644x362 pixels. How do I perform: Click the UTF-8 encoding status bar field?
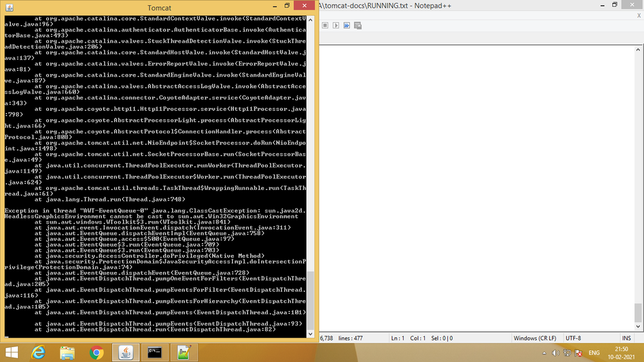click(573, 338)
